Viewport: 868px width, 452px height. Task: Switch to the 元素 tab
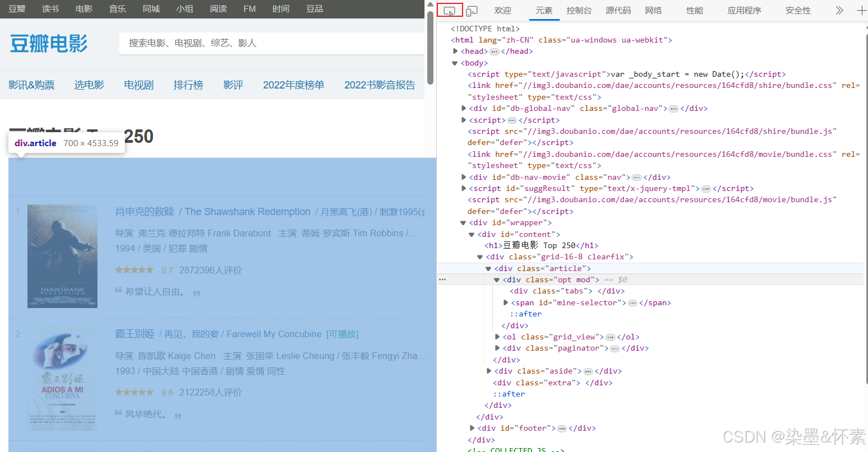pyautogui.click(x=544, y=10)
